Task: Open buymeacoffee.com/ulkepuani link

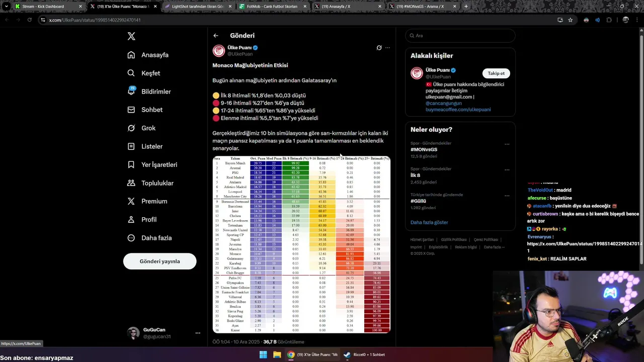Action: (x=458, y=109)
